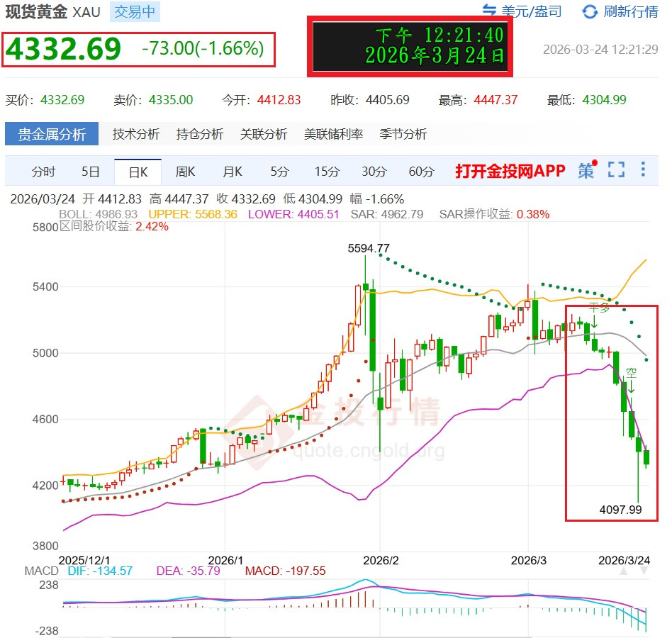672x638 pixels.
Task: Click the DEA: -35.79 MACD value
Action: pos(188,571)
